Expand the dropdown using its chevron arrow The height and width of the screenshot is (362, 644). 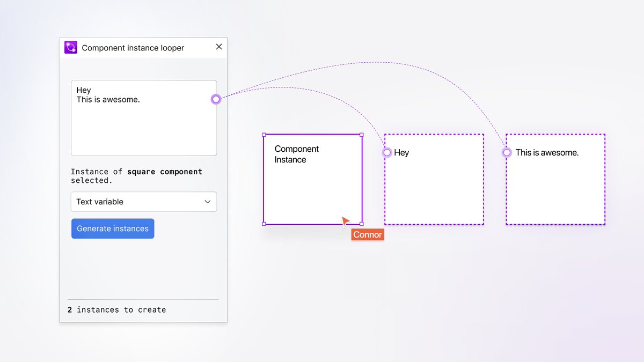click(x=208, y=202)
